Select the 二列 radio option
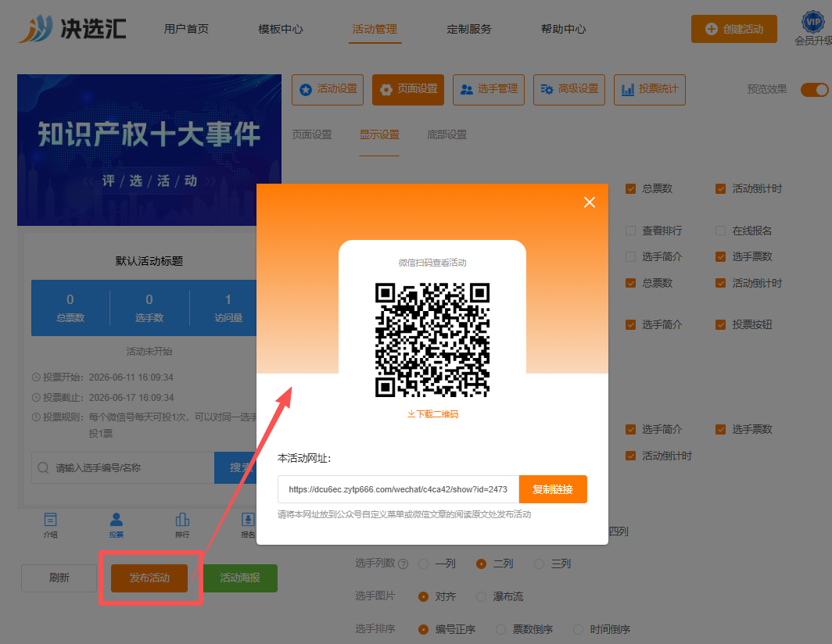The image size is (832, 644). (481, 564)
